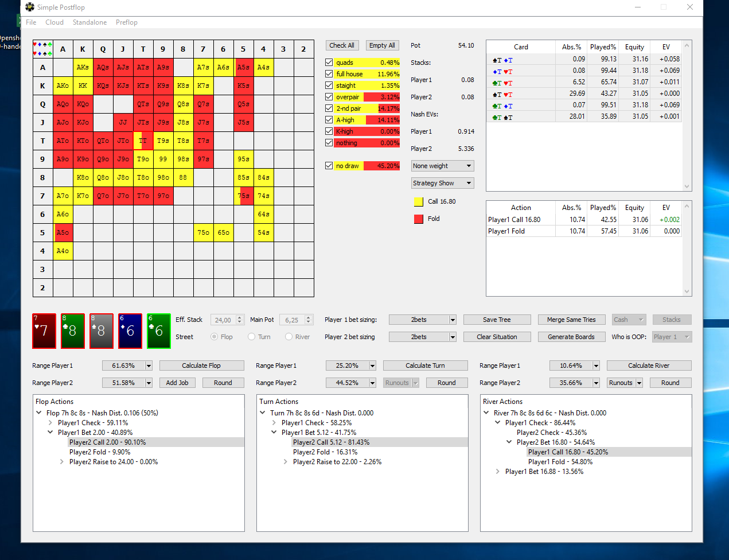Select the Turn street radio button
This screenshot has width=729, height=560.
(252, 337)
